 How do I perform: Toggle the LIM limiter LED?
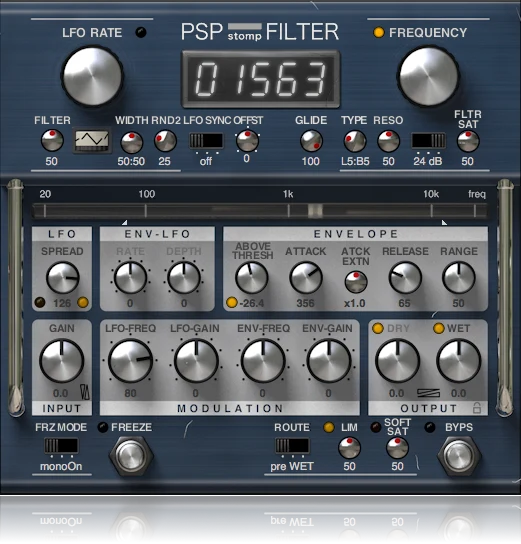[328, 427]
